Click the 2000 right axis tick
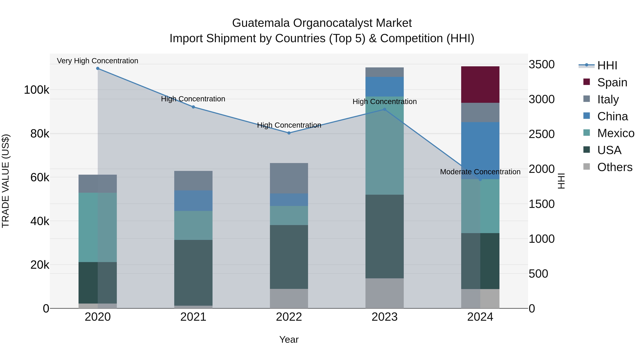Image resolution: width=644 pixels, height=362 pixels. pyautogui.click(x=542, y=169)
